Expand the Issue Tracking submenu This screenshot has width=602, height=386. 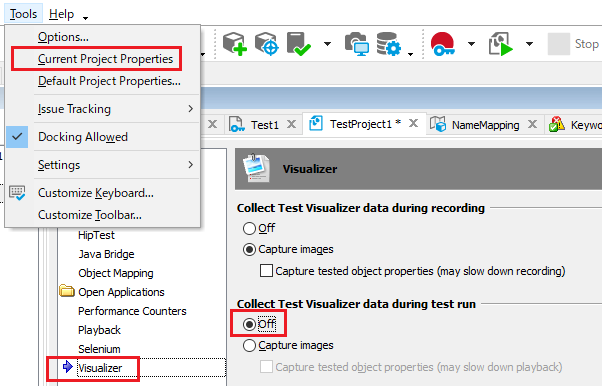(x=115, y=109)
